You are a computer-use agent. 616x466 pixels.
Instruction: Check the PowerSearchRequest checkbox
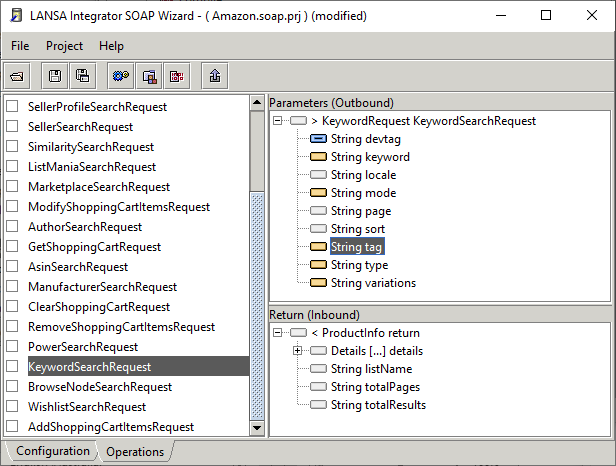point(12,346)
